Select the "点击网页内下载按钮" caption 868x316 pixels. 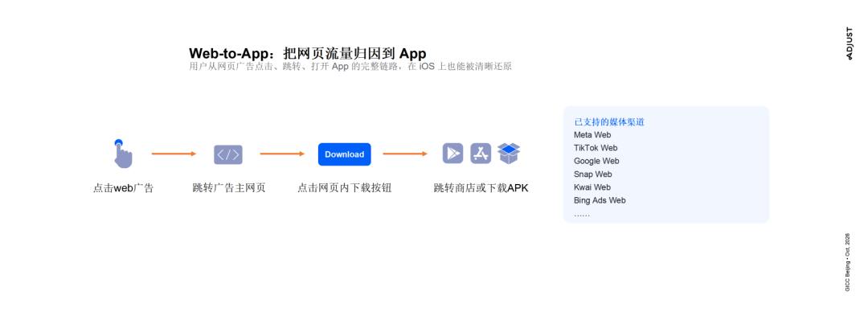tap(344, 187)
